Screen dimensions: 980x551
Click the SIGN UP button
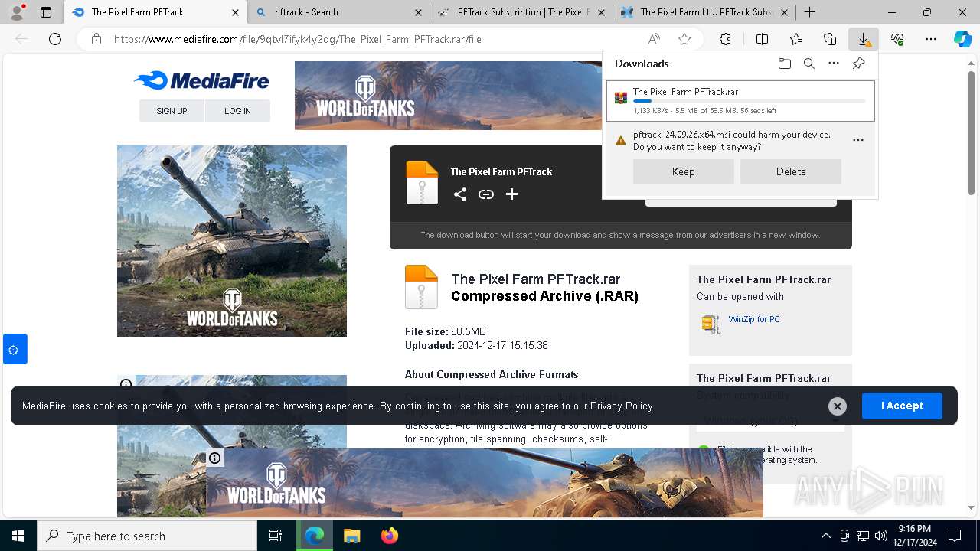pos(171,111)
